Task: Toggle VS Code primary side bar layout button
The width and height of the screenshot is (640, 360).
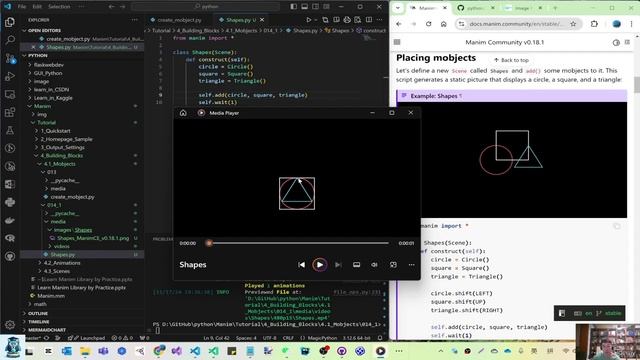Action: (293, 7)
